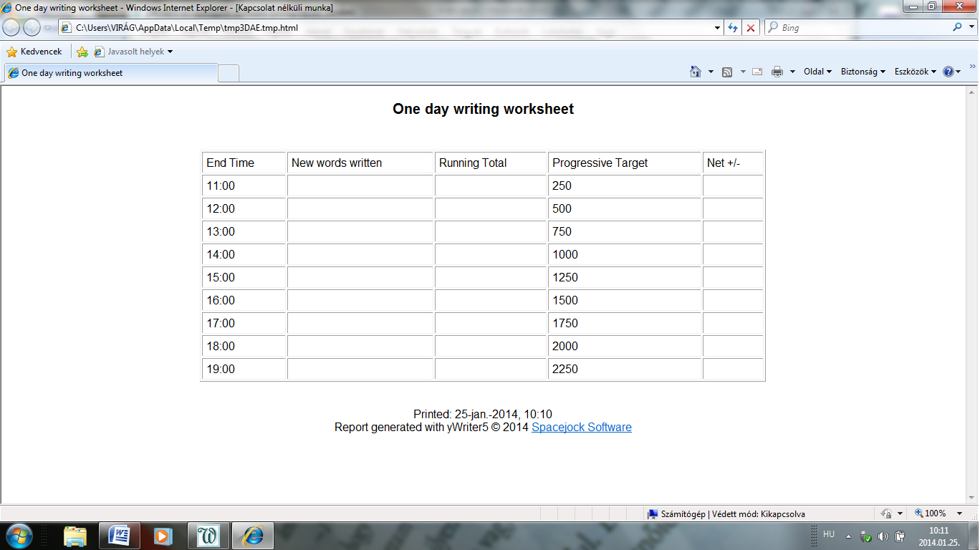Open the Kedvencek favorites panel
This screenshot has height=550, width=980.
(34, 52)
